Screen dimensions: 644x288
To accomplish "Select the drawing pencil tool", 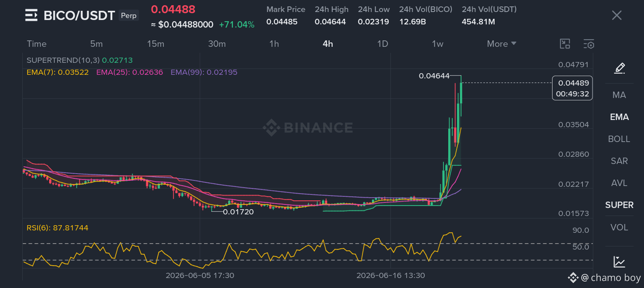I will (619, 68).
